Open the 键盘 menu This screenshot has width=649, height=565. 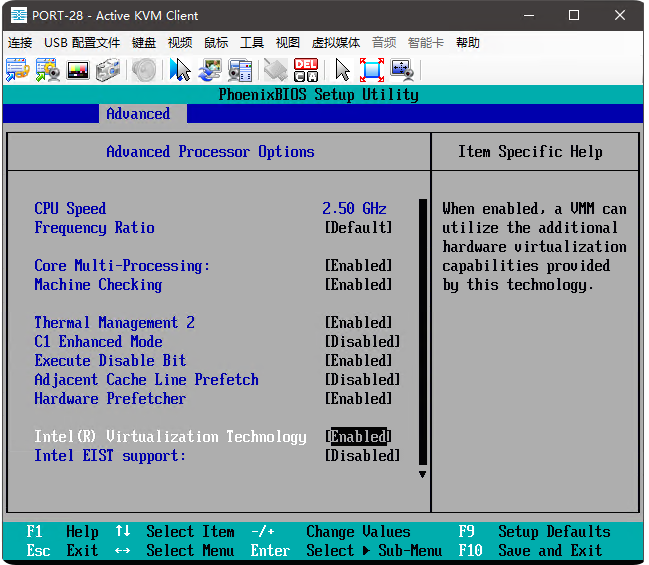point(144,43)
